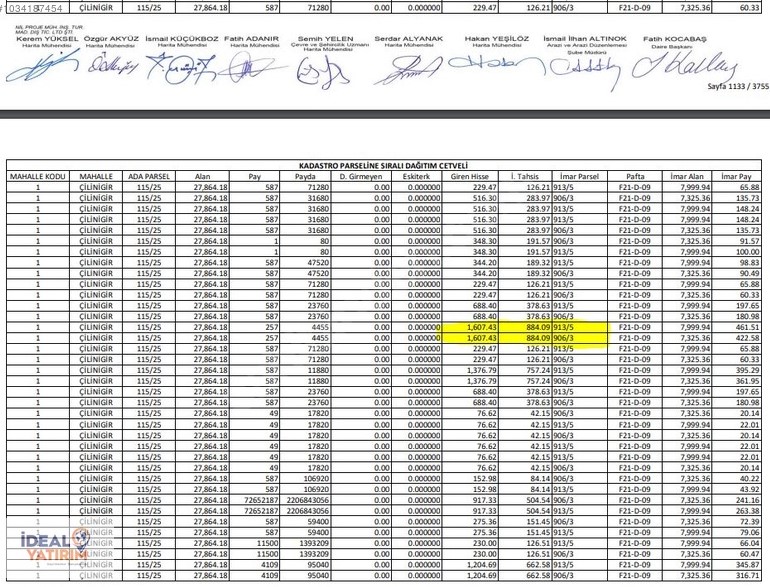Click the signer name 'Özgür AKYÜZ'
This screenshot has width=770, height=587.
tap(111, 38)
